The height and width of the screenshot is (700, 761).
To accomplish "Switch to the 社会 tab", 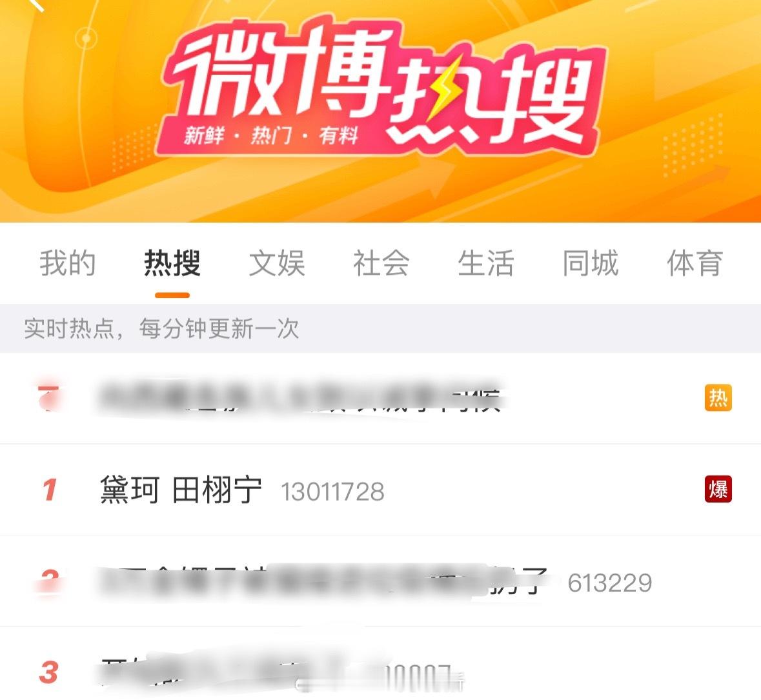I will tap(381, 263).
